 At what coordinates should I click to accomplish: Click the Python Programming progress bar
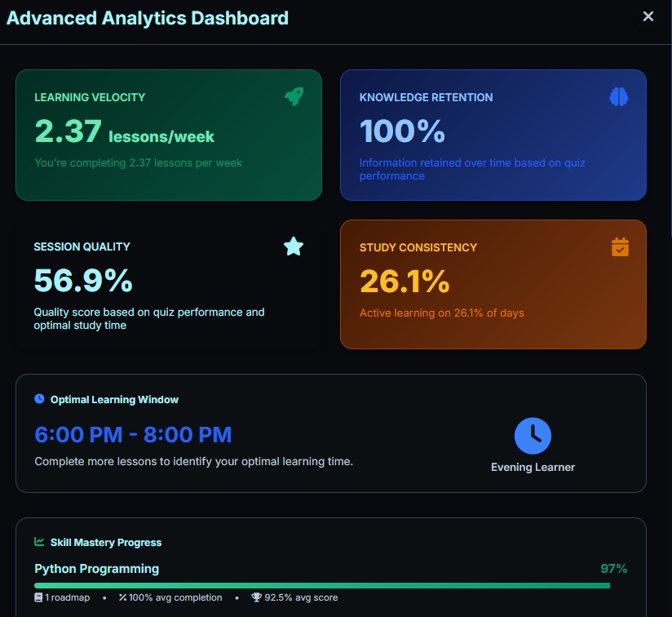click(322, 585)
